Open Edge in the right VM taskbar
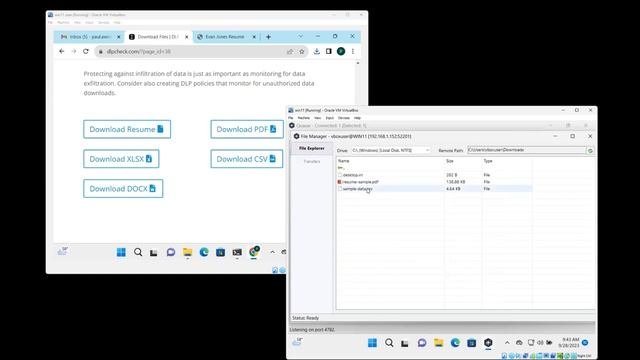Viewport: 640px width, 360px height. click(x=455, y=343)
